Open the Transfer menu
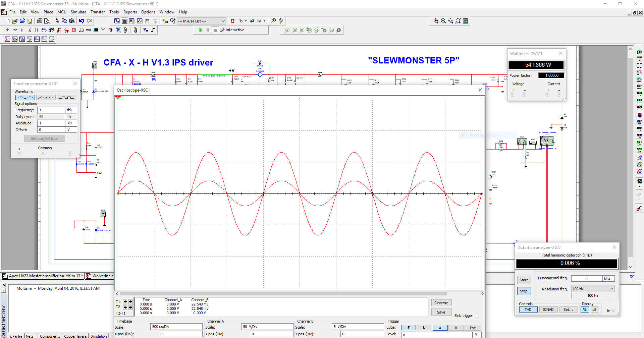Viewport: 644px width, 338px height. click(x=98, y=12)
